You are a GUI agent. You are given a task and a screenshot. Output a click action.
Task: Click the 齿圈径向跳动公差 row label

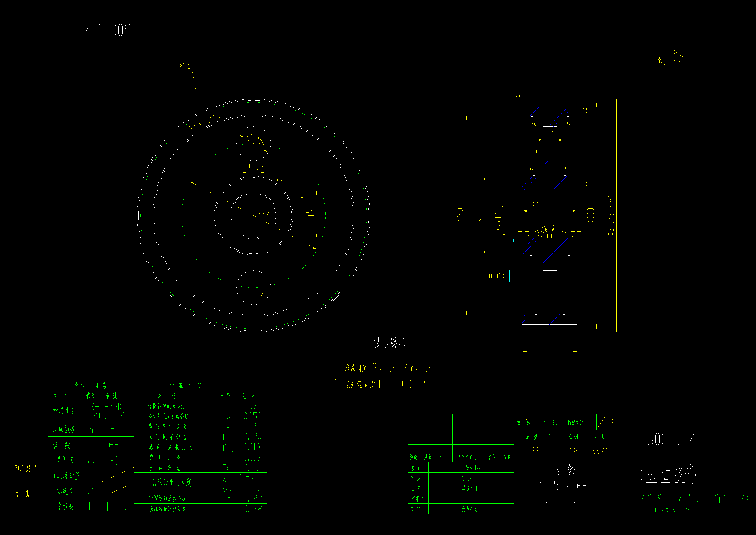(166, 406)
